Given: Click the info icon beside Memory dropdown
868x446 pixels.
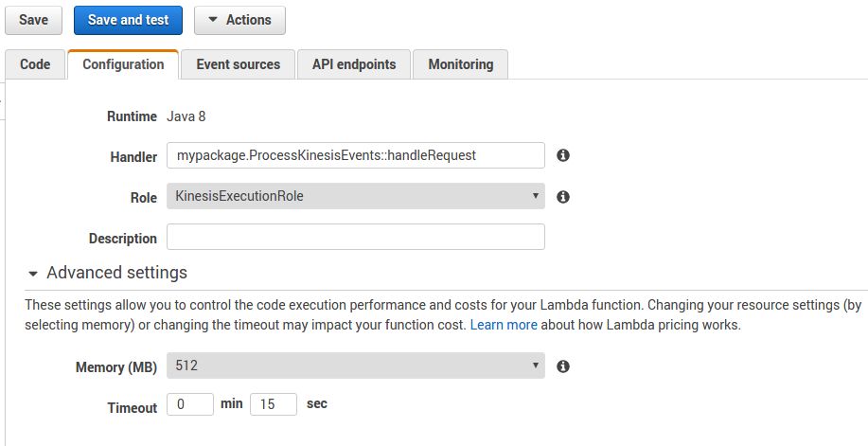Looking at the screenshot, I should tap(563, 366).
